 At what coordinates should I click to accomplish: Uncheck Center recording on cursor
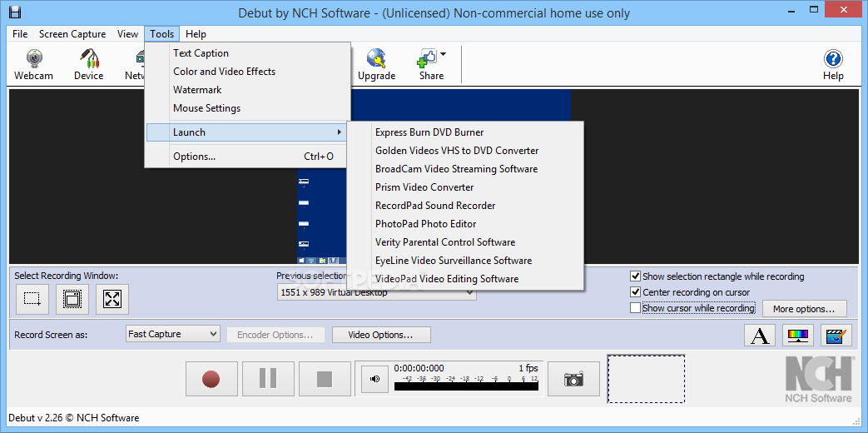pyautogui.click(x=636, y=291)
